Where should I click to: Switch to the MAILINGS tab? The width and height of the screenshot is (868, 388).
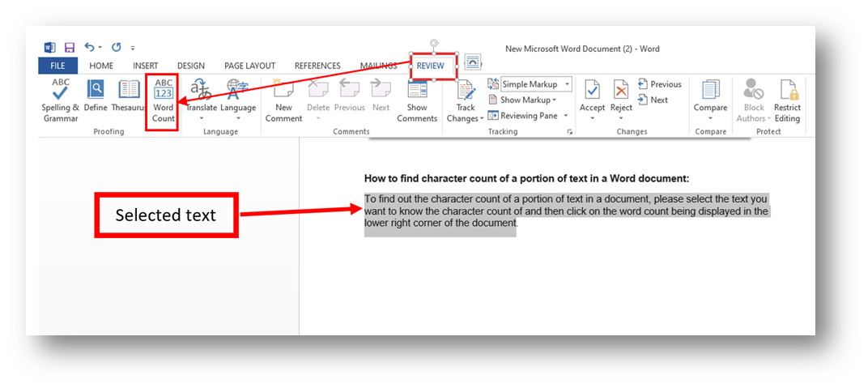(379, 66)
